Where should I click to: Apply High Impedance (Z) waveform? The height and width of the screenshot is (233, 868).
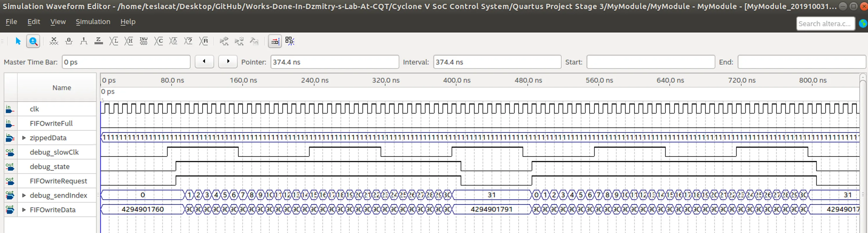coord(98,41)
